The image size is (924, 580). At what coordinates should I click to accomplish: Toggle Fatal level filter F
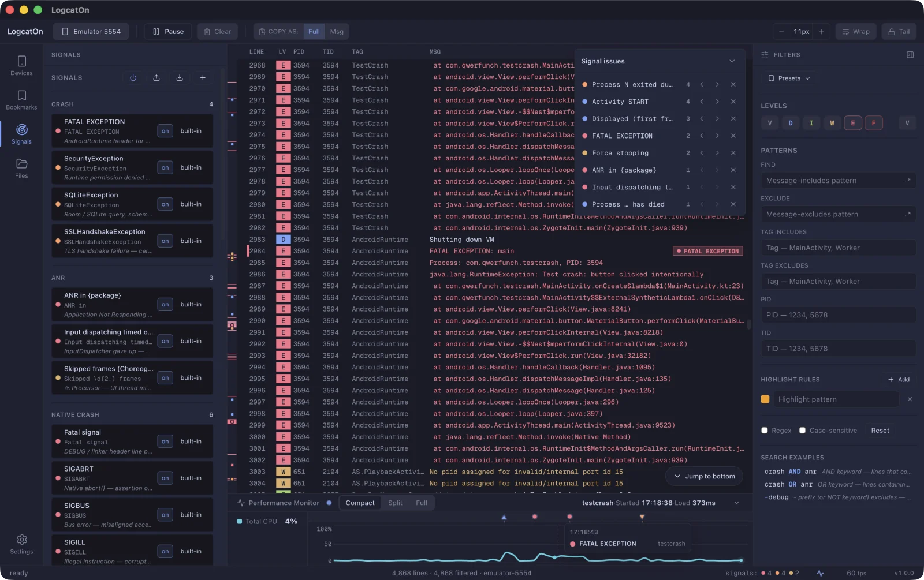tap(874, 123)
